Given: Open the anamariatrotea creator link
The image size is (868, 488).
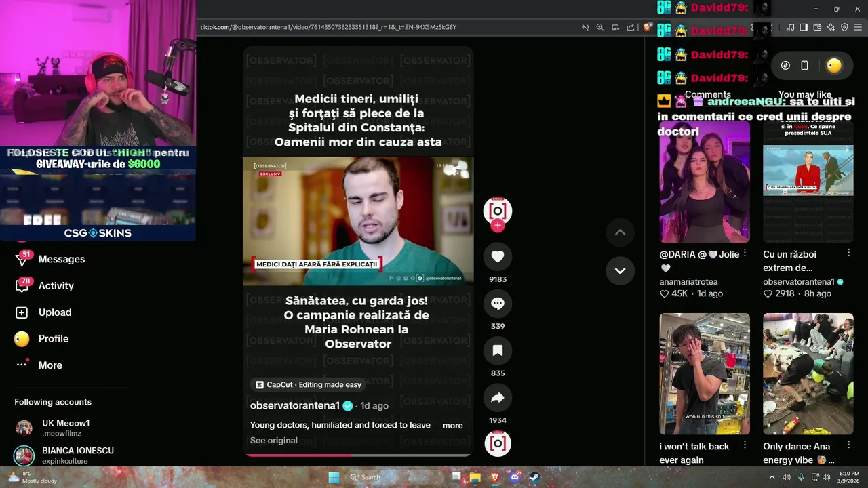Looking at the screenshot, I should pos(688,282).
